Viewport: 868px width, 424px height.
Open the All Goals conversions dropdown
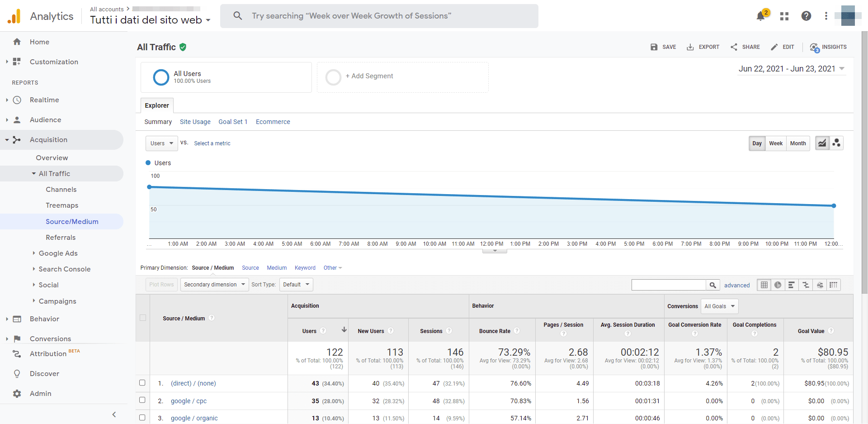click(719, 306)
